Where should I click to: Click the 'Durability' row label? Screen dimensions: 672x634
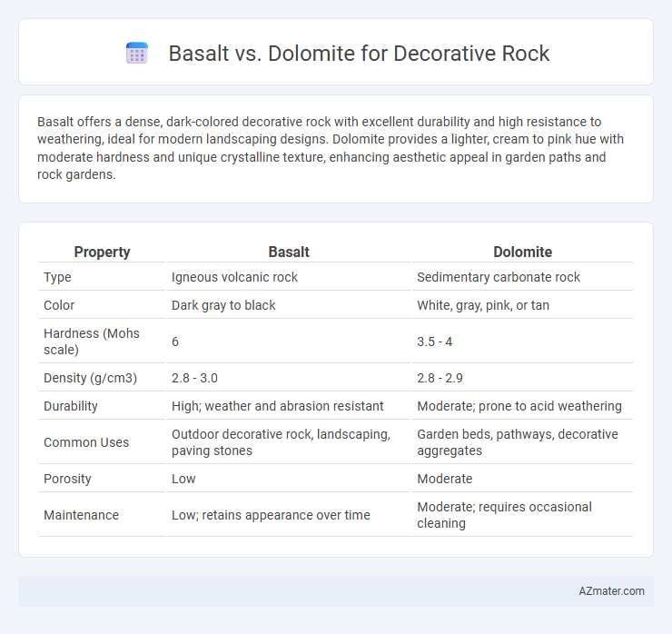(71, 406)
